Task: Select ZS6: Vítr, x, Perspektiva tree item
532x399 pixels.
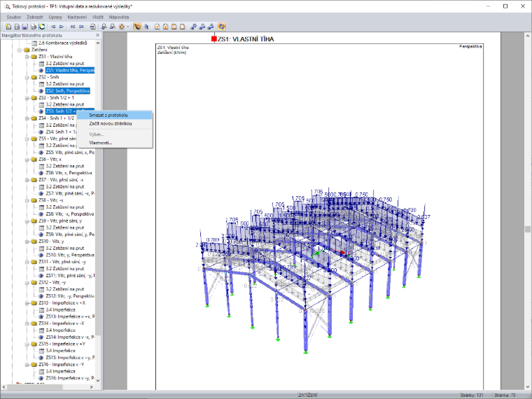Action: [69, 173]
